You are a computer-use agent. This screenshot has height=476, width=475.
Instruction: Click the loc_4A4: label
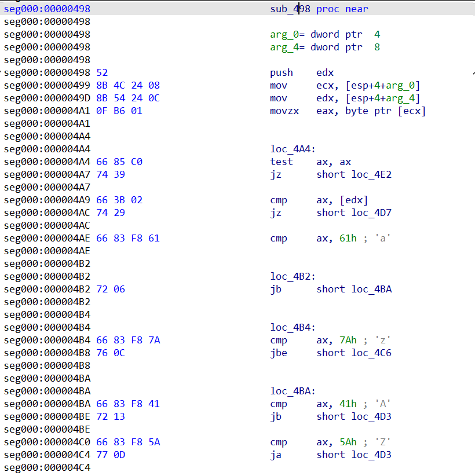click(x=293, y=149)
